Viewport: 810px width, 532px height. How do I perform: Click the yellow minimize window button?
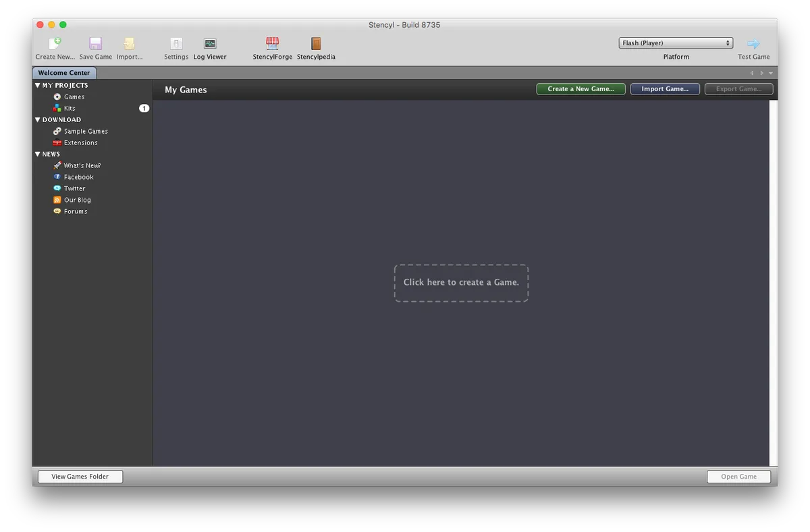point(51,25)
